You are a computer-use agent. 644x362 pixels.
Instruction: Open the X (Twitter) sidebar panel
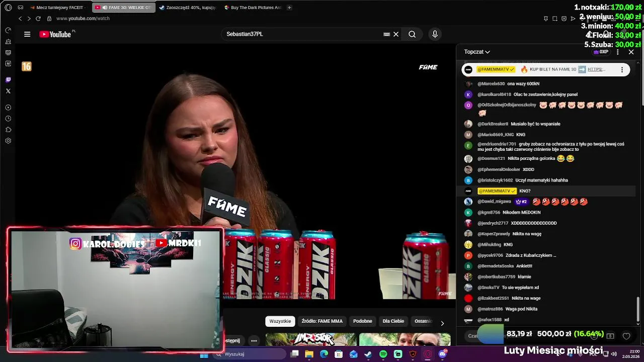click(x=8, y=91)
